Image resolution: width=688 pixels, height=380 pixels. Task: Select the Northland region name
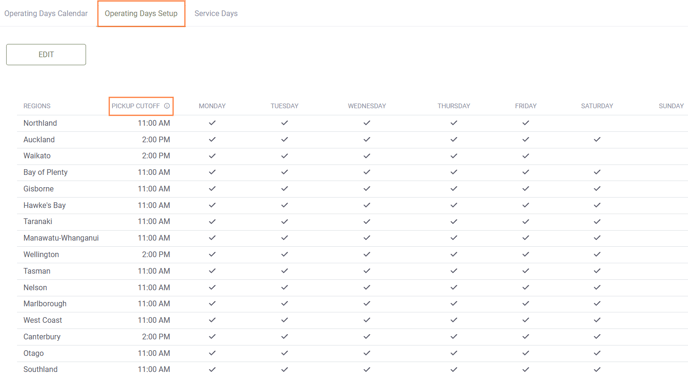pos(40,123)
